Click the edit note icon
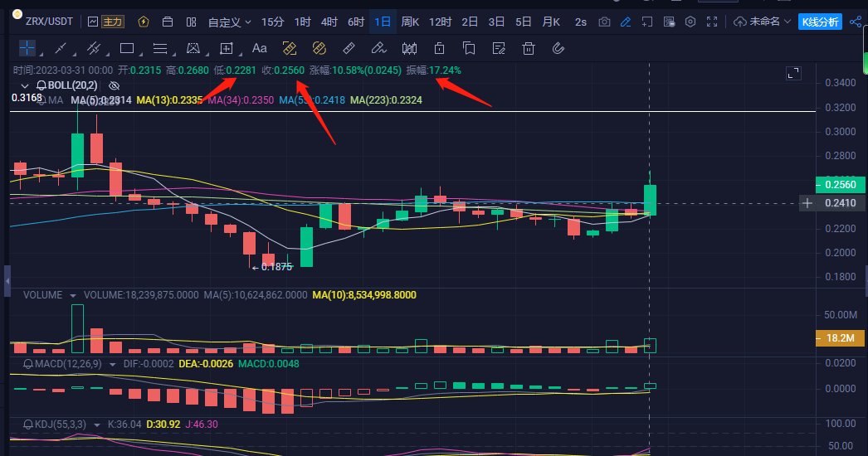Viewport: 868px width, 456px height. 499,48
